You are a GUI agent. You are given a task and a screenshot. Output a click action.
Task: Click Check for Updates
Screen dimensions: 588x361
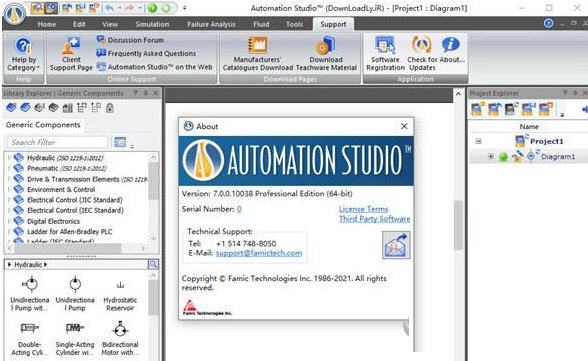[x=422, y=54]
